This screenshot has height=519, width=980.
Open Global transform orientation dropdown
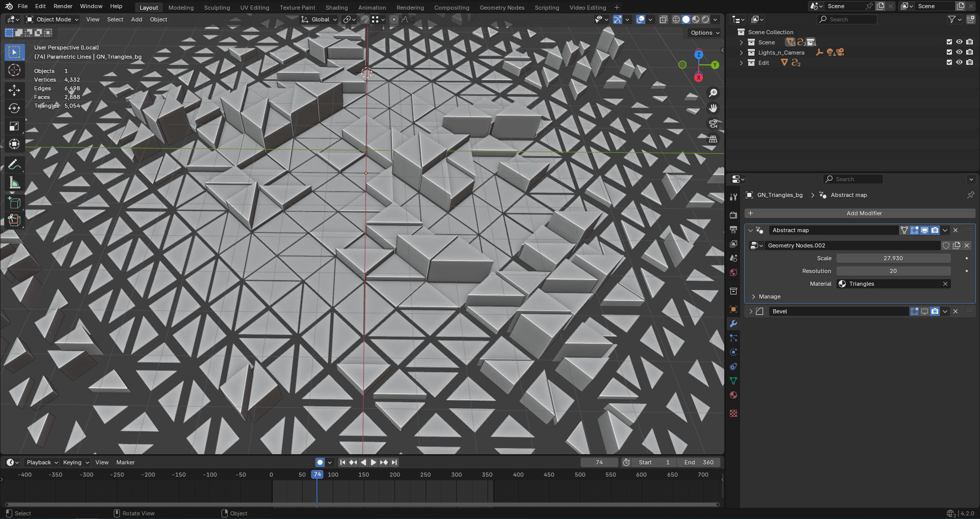tap(320, 19)
